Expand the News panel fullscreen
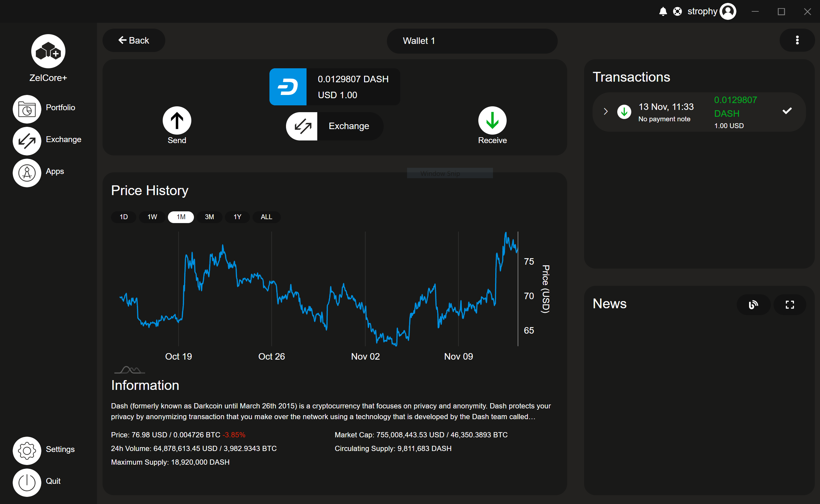The image size is (820, 504). pyautogui.click(x=790, y=304)
